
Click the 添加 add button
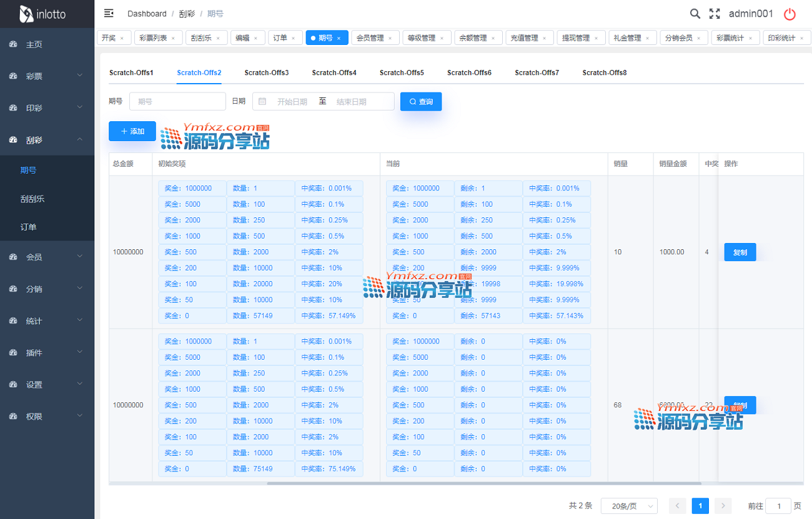pyautogui.click(x=132, y=131)
